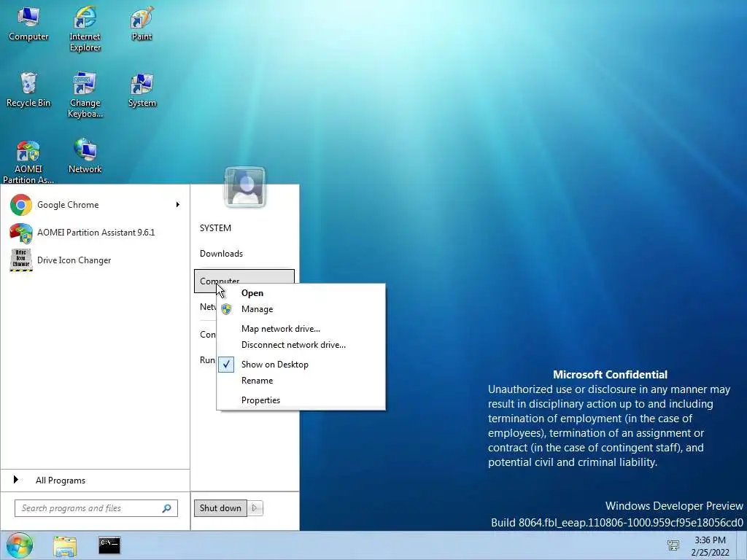
Task: Click the shield icon beside Manage
Action: (x=226, y=309)
